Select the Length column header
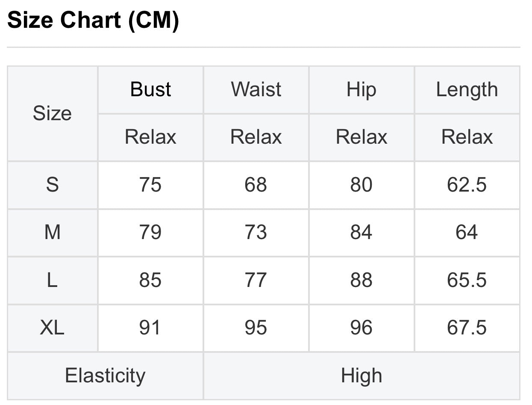The height and width of the screenshot is (405, 532). pyautogui.click(x=467, y=90)
